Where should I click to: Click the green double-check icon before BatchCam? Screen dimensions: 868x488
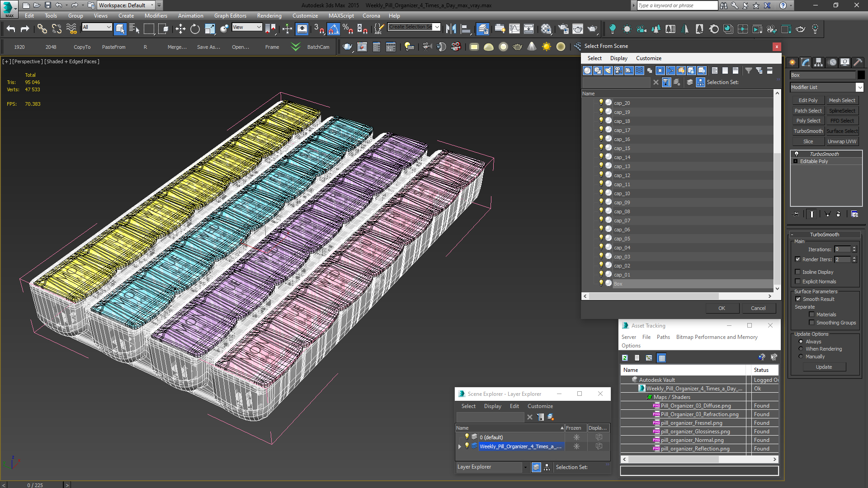point(296,47)
